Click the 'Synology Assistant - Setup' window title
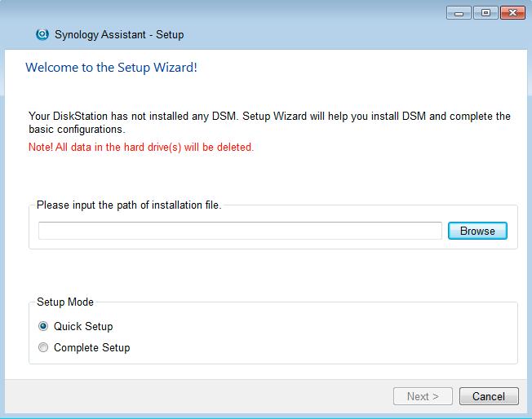Image resolution: width=532 pixels, height=419 pixels. [119, 34]
